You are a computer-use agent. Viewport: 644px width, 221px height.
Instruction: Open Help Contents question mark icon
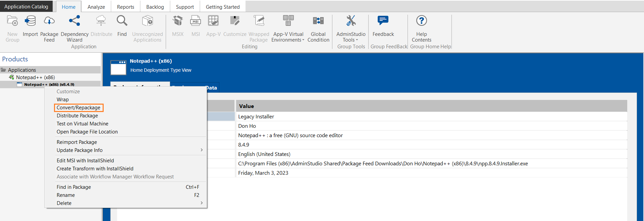click(421, 21)
